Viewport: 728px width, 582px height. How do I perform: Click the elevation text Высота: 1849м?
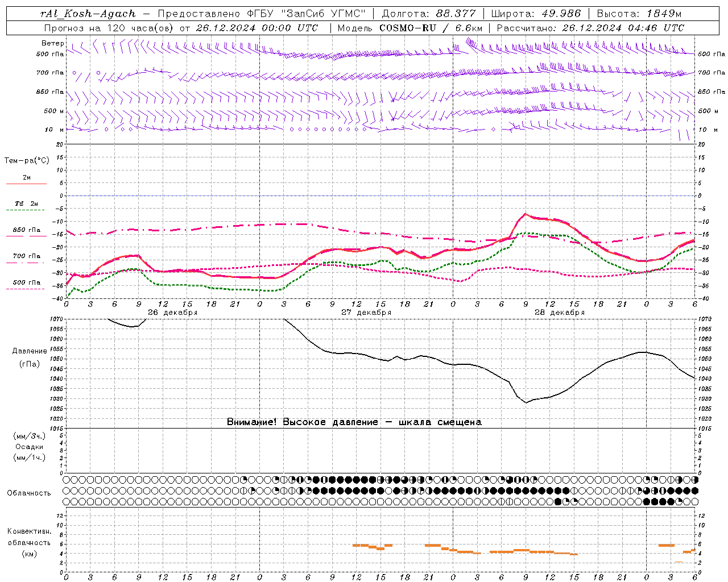pyautogui.click(x=639, y=14)
